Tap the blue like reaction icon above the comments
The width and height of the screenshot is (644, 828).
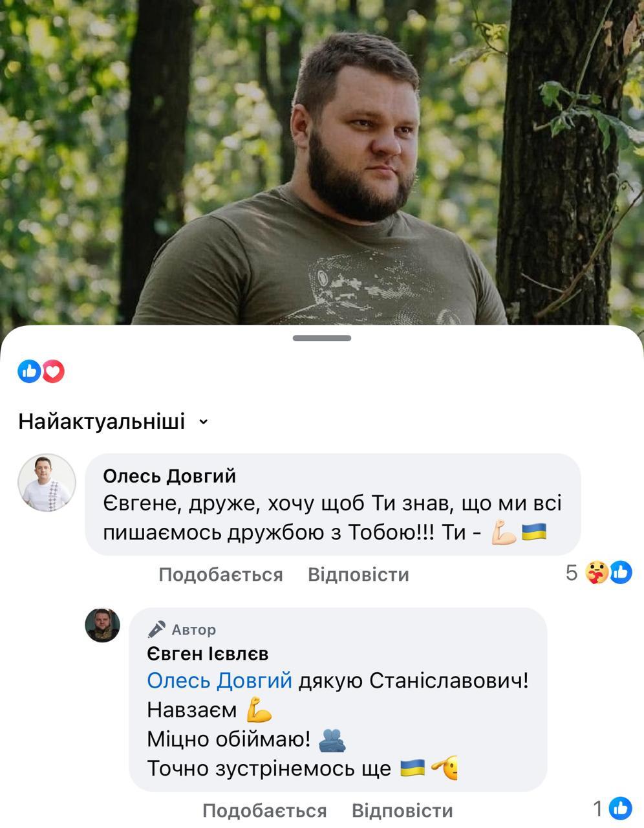[29, 371]
